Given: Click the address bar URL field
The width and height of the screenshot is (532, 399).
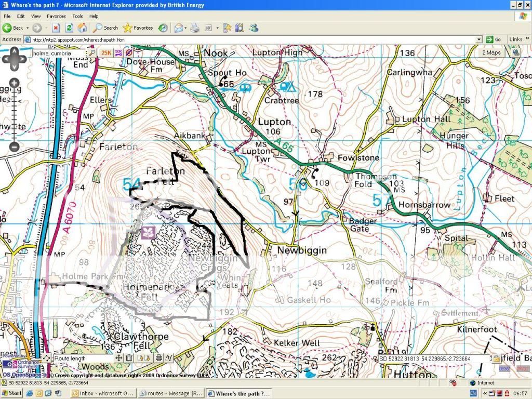Looking at the screenshot, I should click(x=253, y=39).
